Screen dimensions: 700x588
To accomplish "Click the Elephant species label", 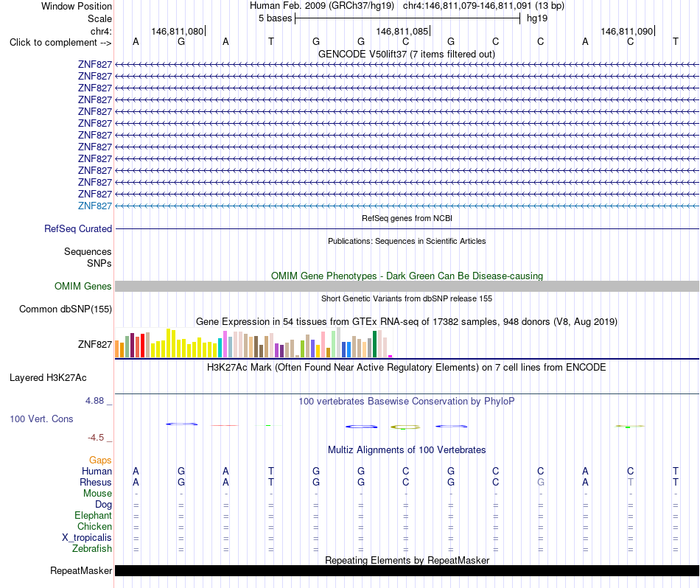I will tap(93, 515).
